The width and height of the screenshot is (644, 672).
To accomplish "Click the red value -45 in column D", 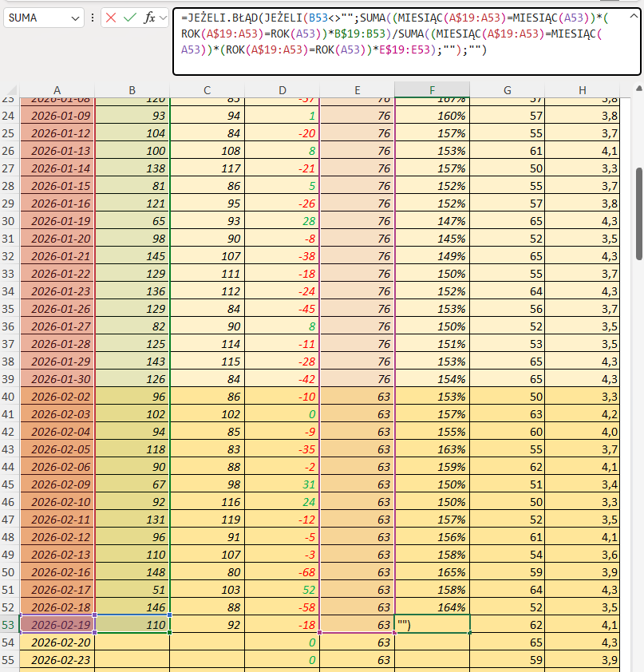I will [282, 309].
